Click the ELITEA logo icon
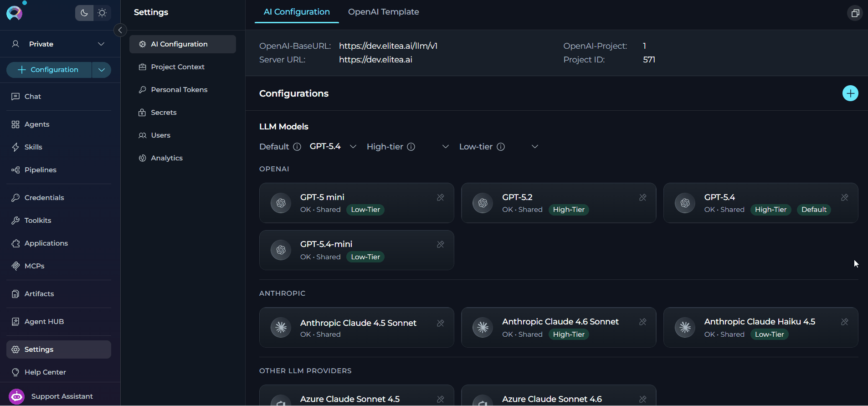 tap(14, 13)
